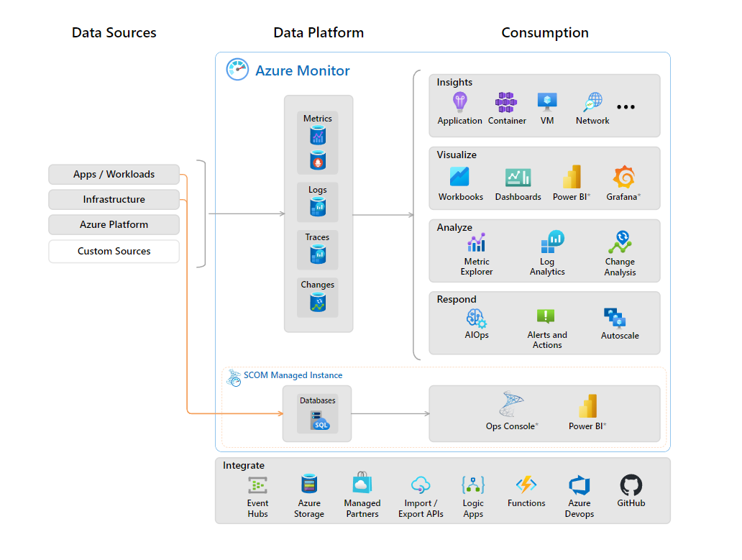Viewport: 742px width, 560px height.
Task: Open the Grafana icon
Action: 623,177
